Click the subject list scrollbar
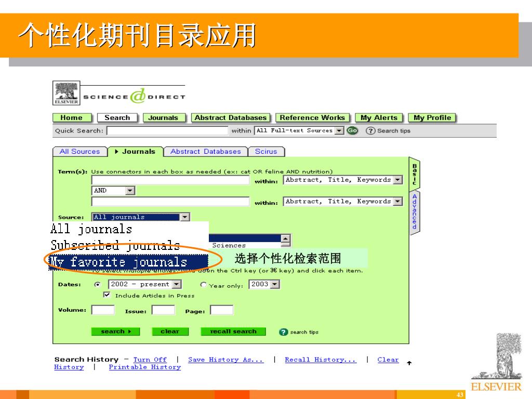Viewport: 532px width, 399px height. (x=286, y=240)
